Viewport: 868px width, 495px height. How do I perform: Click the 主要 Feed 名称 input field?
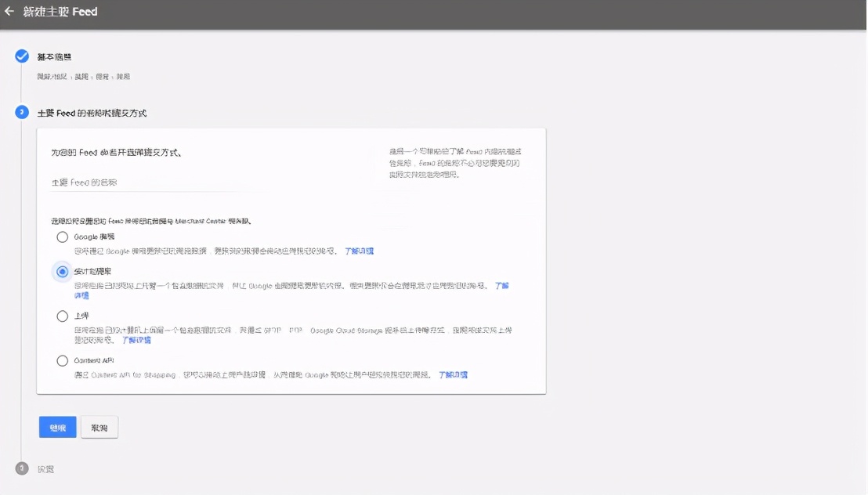click(157, 182)
